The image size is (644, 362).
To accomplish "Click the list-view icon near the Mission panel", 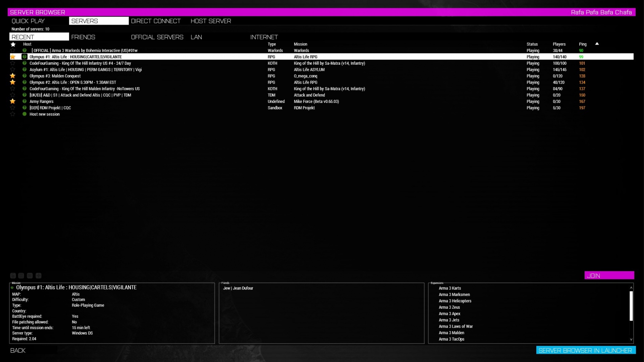I will [21, 276].
